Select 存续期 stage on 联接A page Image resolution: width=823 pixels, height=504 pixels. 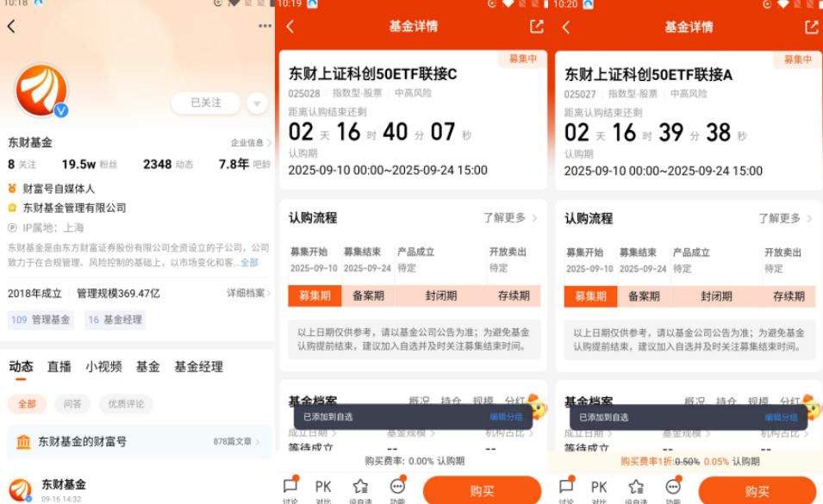(789, 296)
